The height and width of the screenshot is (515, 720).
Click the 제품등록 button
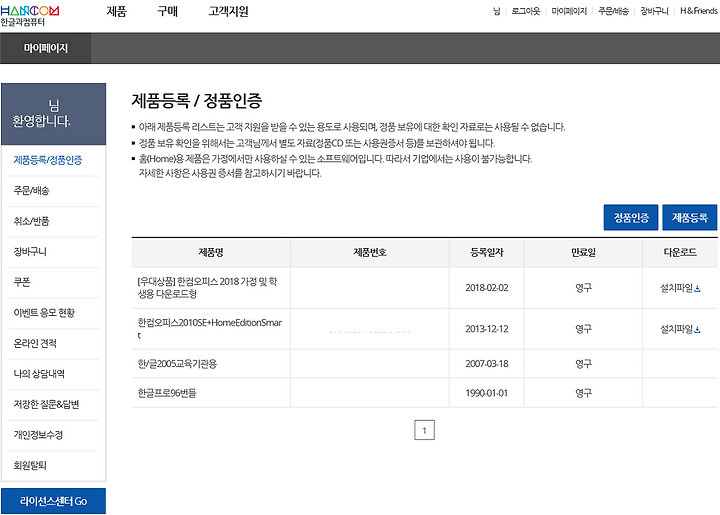(x=690, y=218)
